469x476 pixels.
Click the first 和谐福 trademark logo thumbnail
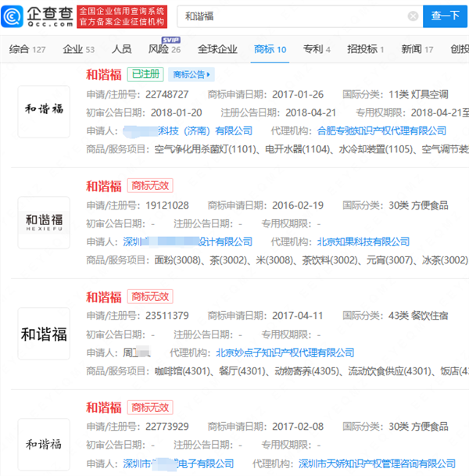[43, 111]
